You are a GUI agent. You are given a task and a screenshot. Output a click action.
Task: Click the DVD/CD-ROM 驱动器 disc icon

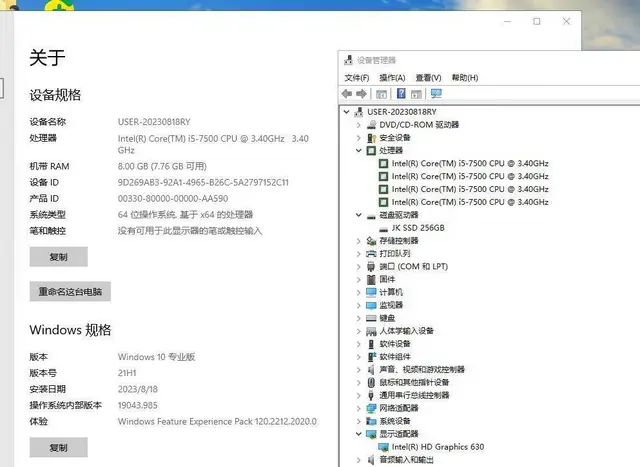(x=371, y=125)
